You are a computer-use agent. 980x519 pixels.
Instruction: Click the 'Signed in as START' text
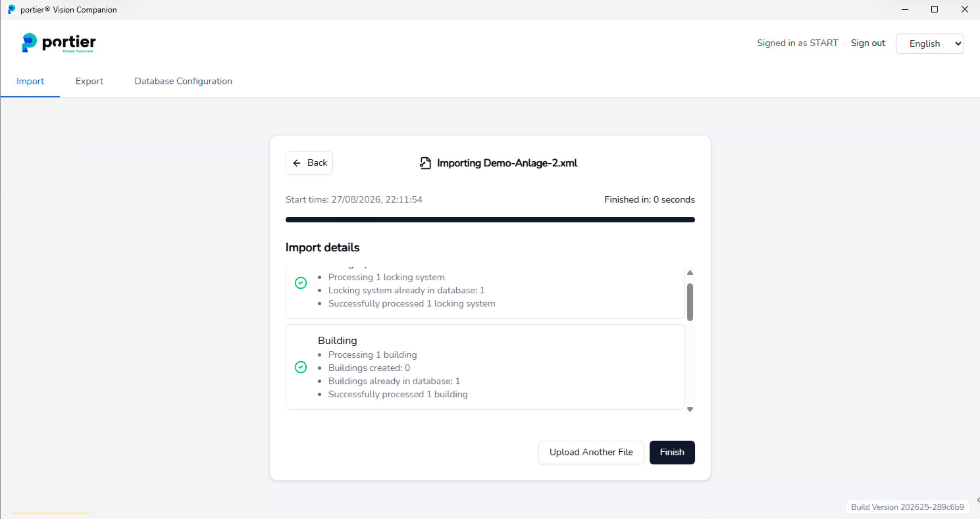797,43
